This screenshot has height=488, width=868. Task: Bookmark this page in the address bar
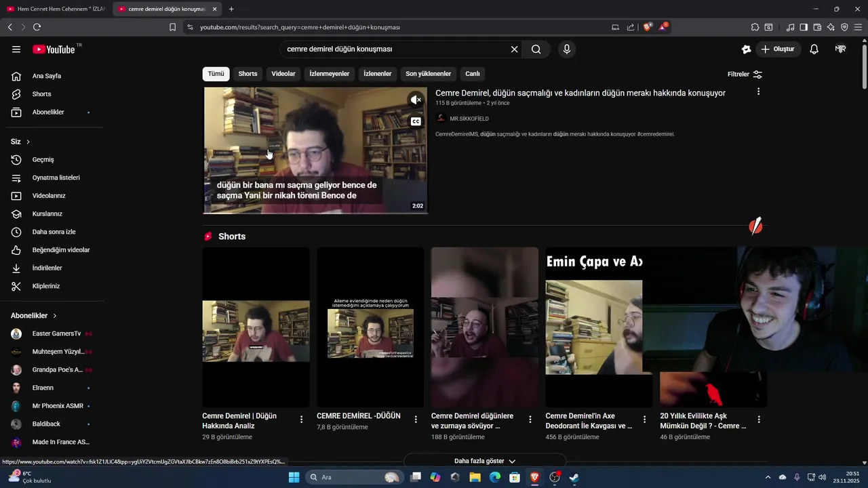tap(172, 27)
